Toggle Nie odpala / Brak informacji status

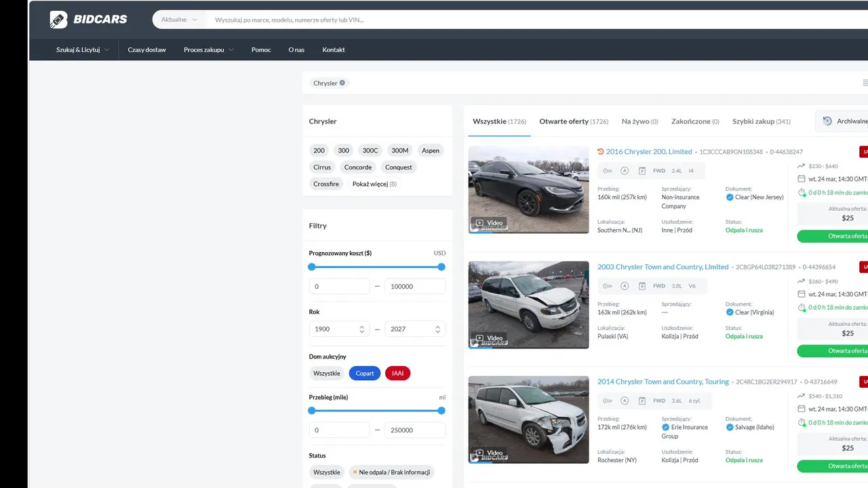391,472
